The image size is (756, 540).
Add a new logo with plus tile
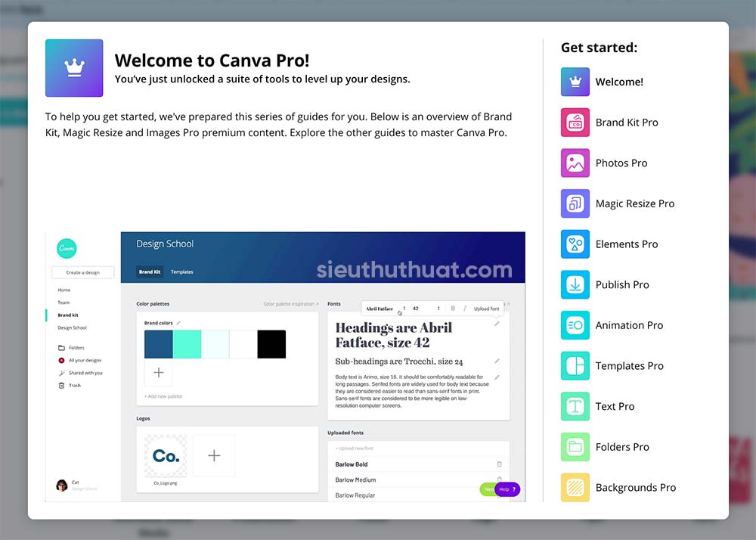click(x=214, y=455)
